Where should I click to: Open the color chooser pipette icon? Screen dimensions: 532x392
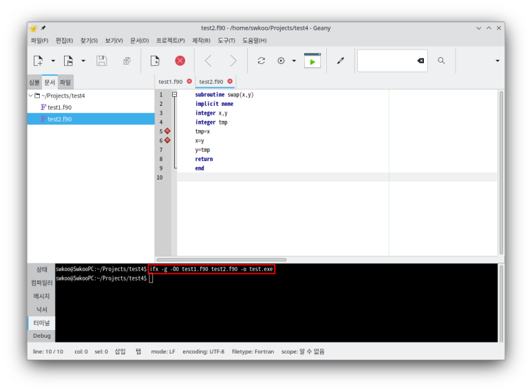pos(341,61)
